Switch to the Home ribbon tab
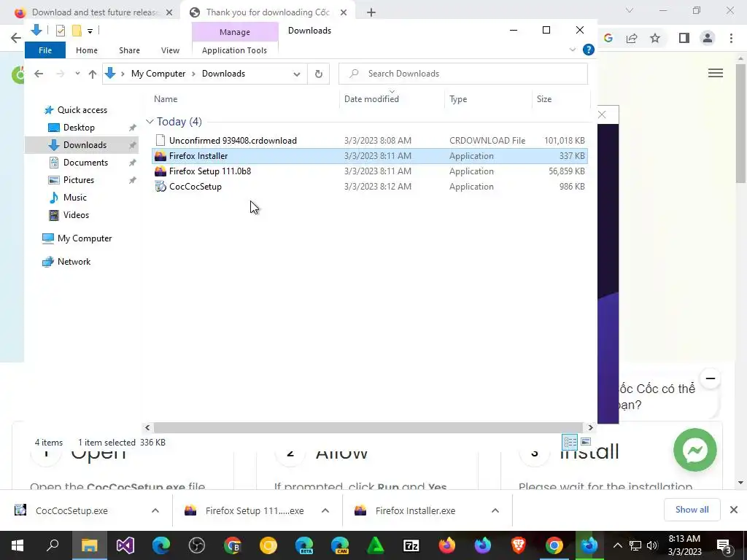 87,50
